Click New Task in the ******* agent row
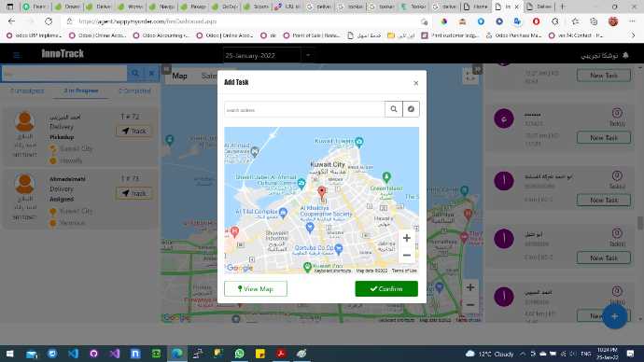 603,137
